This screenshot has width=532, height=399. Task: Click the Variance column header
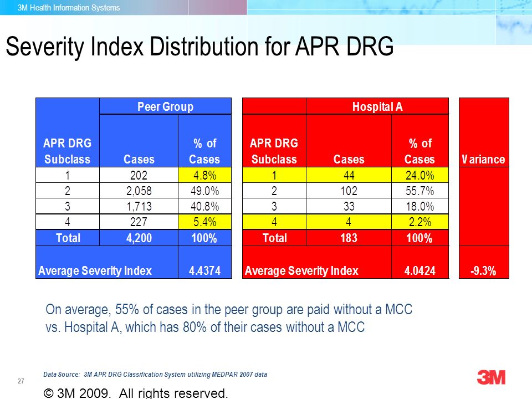tap(483, 159)
